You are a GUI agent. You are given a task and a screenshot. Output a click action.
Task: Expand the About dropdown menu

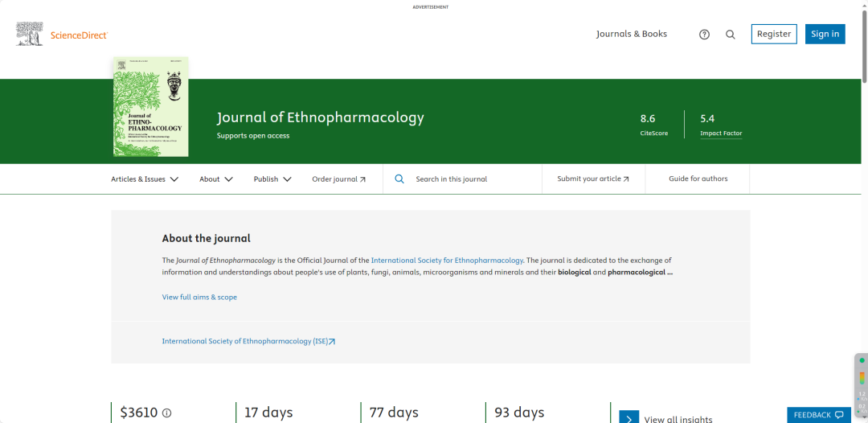click(x=216, y=179)
